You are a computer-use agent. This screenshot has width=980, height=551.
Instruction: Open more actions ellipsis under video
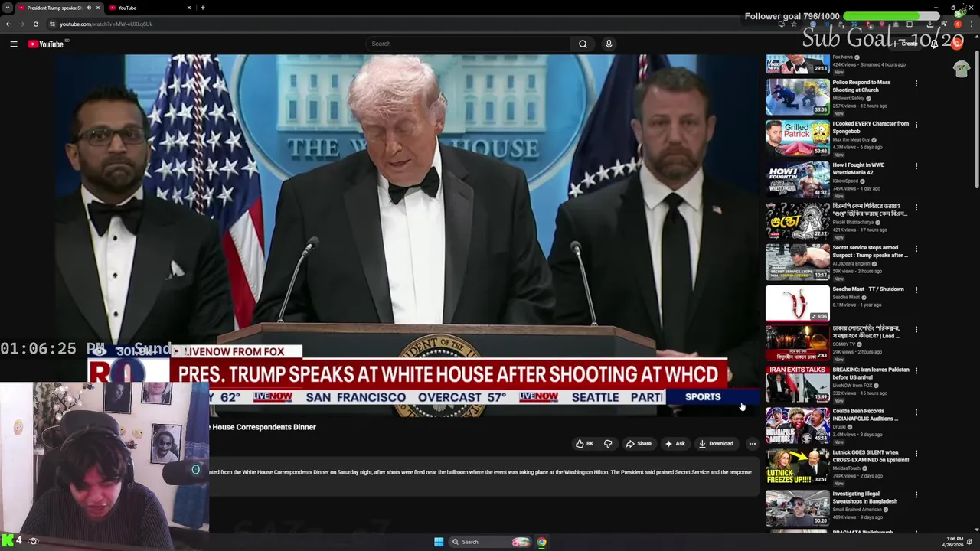coord(752,444)
